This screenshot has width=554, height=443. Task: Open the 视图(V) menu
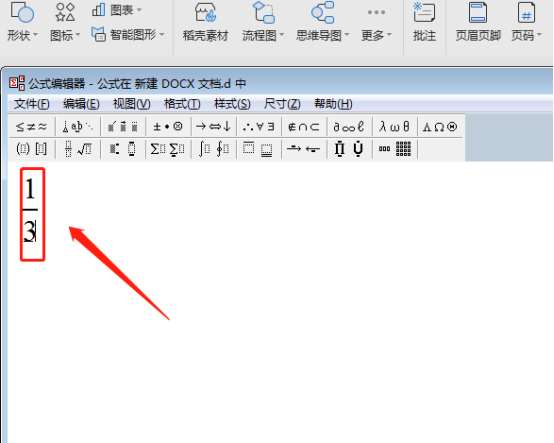tap(131, 104)
